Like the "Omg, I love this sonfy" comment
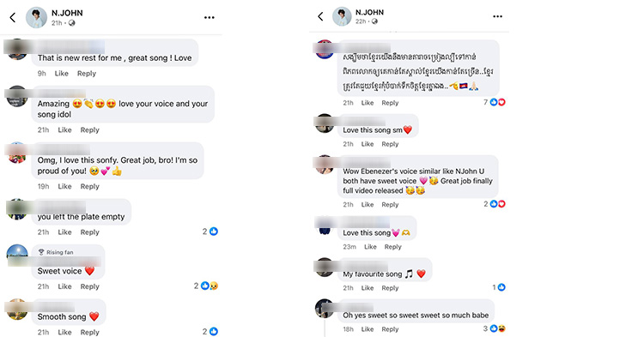 coord(64,187)
